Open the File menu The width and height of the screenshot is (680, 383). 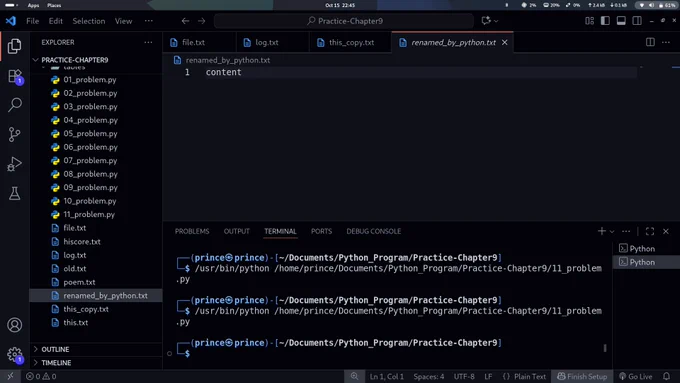coord(33,21)
